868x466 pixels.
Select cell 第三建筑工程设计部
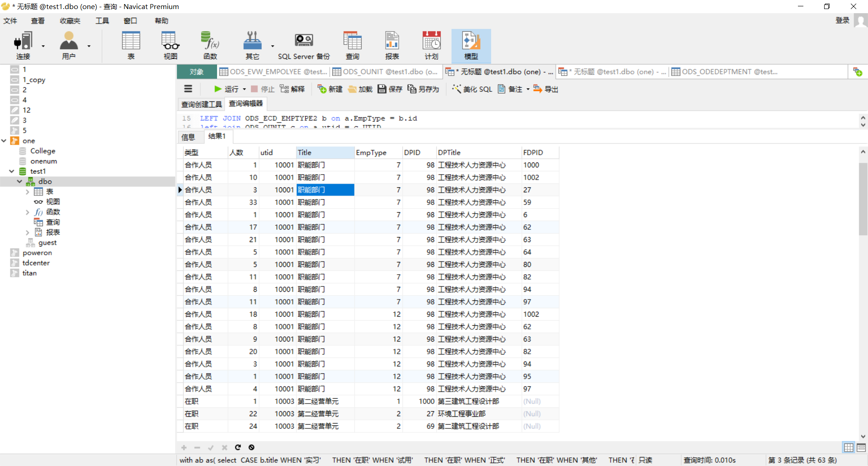(479, 401)
